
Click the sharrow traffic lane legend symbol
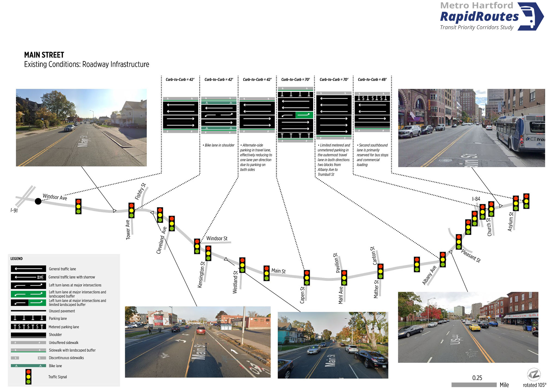tap(28, 277)
